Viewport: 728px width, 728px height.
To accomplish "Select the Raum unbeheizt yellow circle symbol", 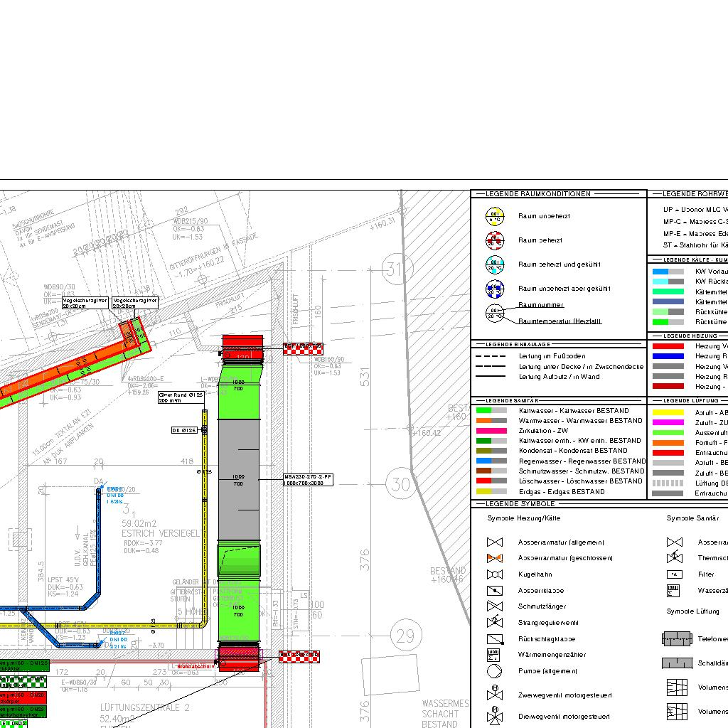I will (495, 216).
